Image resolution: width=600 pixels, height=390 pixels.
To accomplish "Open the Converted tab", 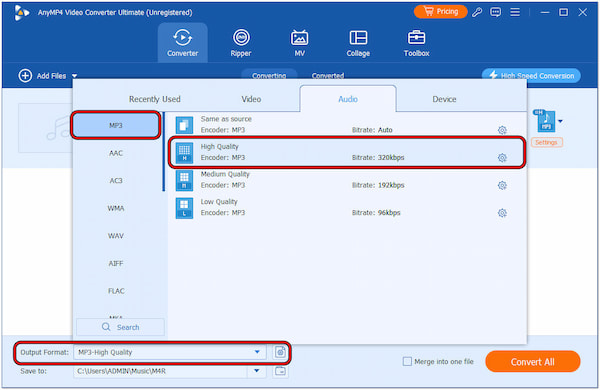I will click(x=328, y=75).
